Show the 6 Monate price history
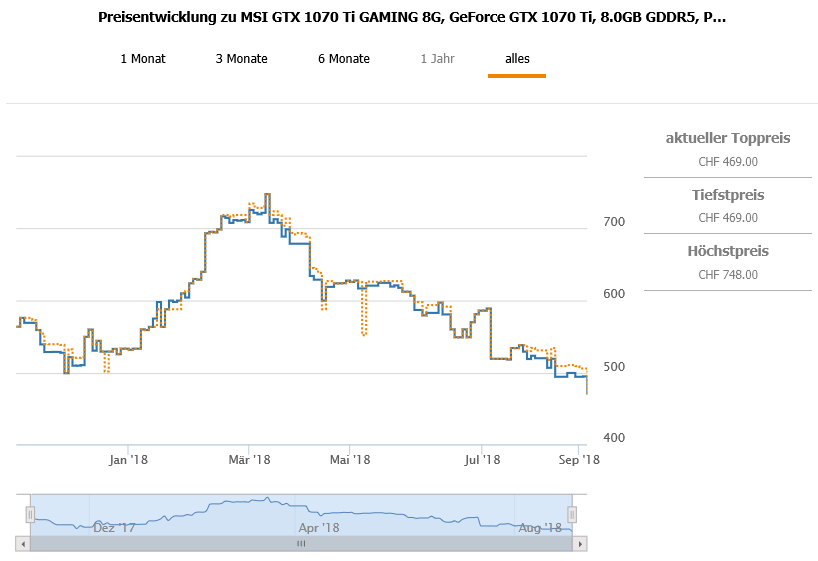 pyautogui.click(x=344, y=59)
